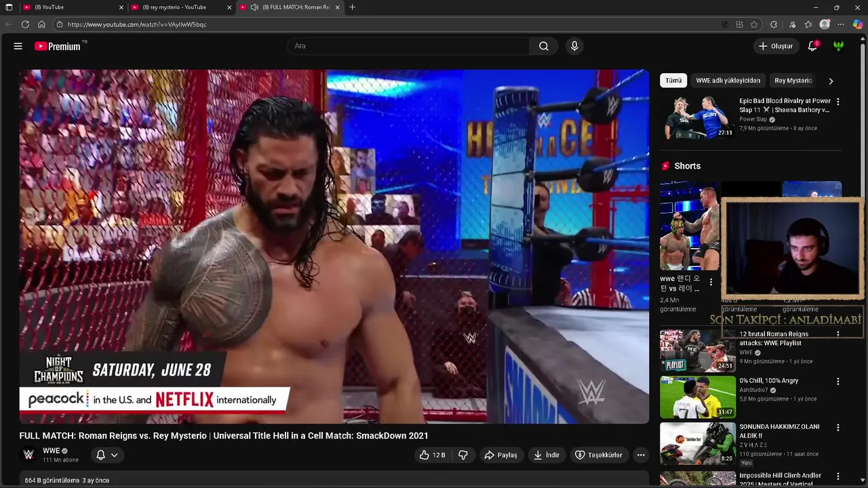Screen dimensions: 868x488
Task: Click the address bar URL
Action: [x=137, y=24]
